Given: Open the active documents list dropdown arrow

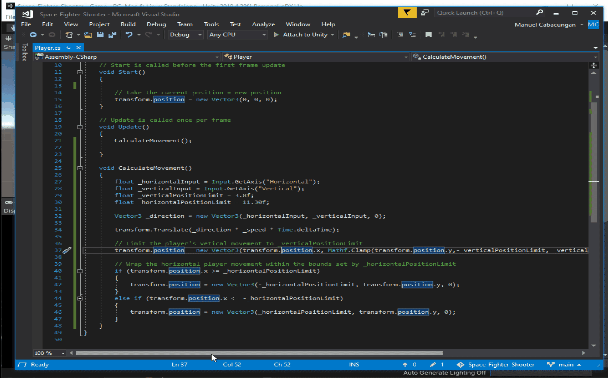Looking at the screenshot, I should [x=595, y=48].
